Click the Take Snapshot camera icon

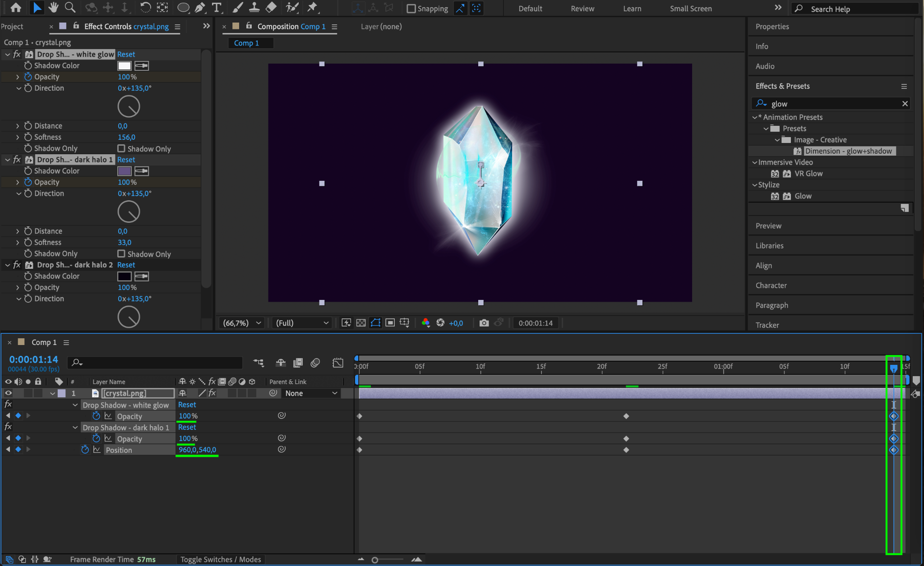pos(484,323)
